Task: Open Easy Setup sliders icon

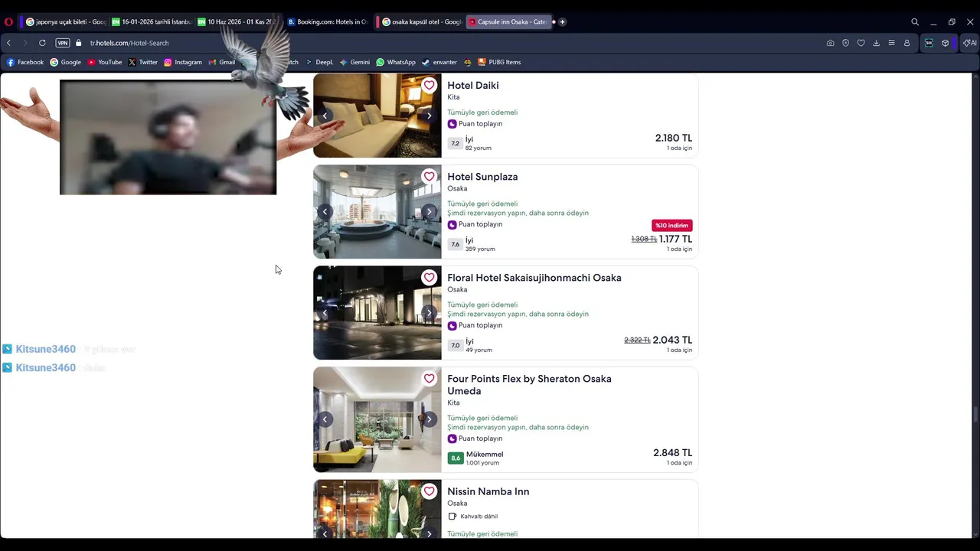Action: click(x=891, y=43)
